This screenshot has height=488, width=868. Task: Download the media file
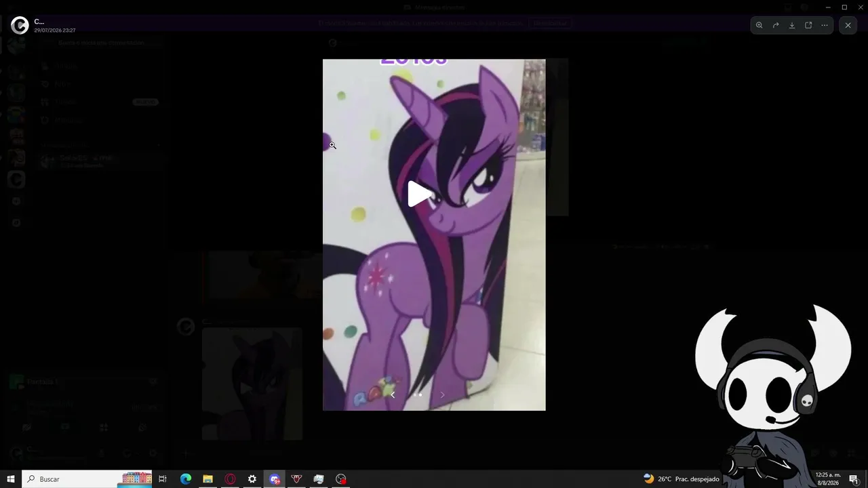[792, 25]
